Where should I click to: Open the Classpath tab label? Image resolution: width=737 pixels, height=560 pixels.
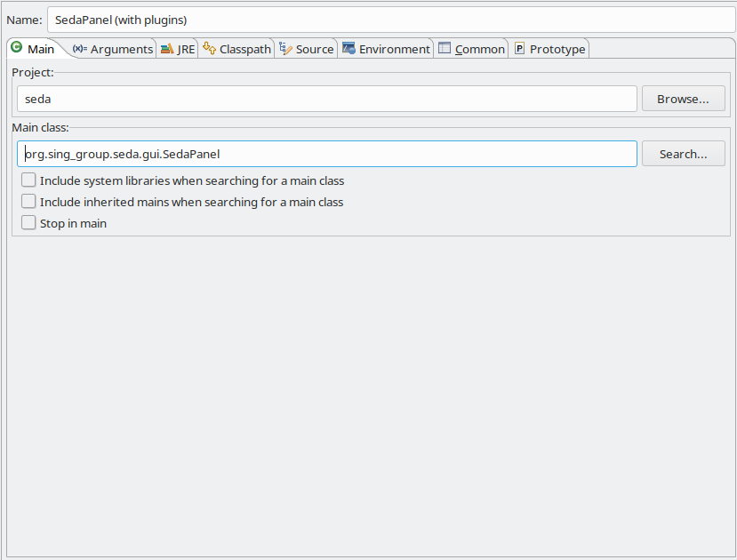coord(245,50)
